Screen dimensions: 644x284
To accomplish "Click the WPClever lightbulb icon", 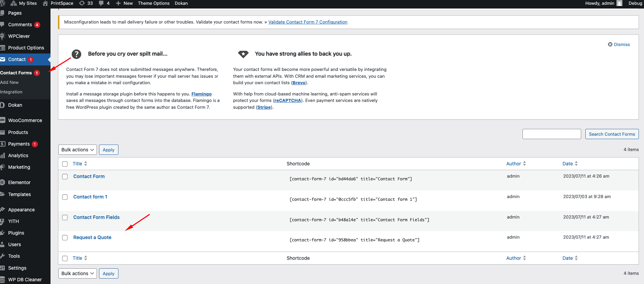I will [x=2, y=36].
